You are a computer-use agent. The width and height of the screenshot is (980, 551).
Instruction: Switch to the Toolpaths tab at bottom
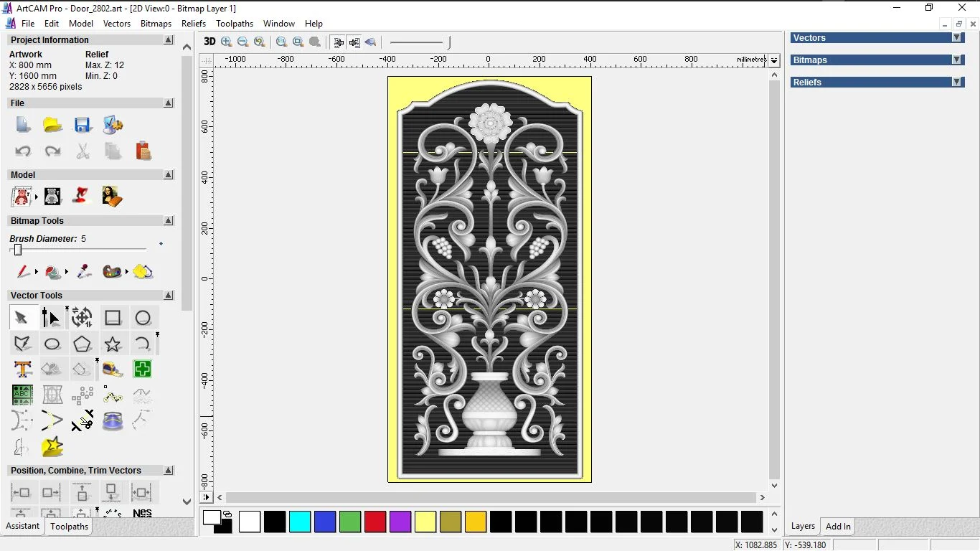[69, 527]
